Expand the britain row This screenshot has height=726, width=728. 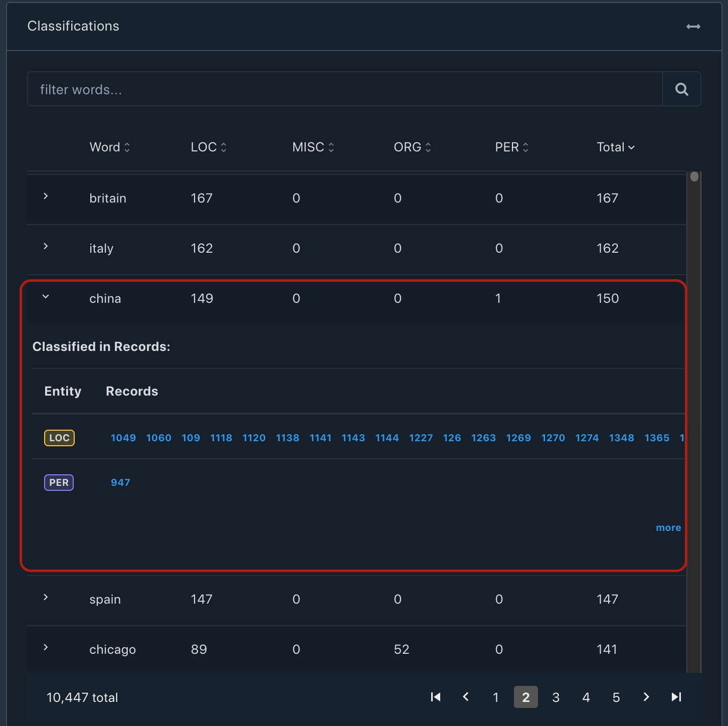46,196
